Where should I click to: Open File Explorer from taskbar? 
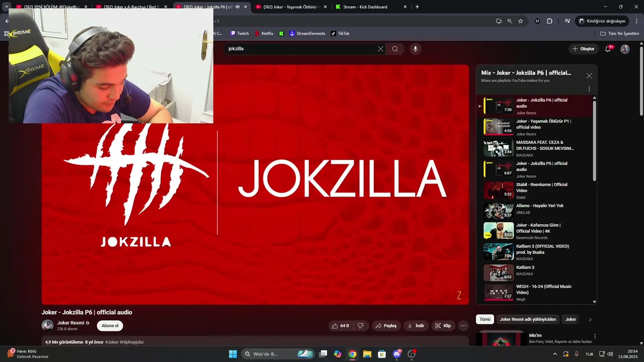[x=367, y=354]
